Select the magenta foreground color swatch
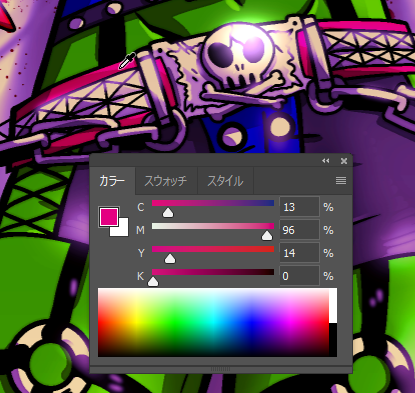Image resolution: width=415 pixels, height=393 pixels. coord(109,217)
